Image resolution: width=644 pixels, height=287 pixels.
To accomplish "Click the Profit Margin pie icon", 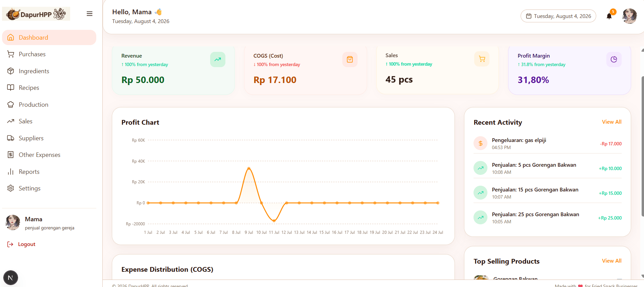I will tap(614, 60).
